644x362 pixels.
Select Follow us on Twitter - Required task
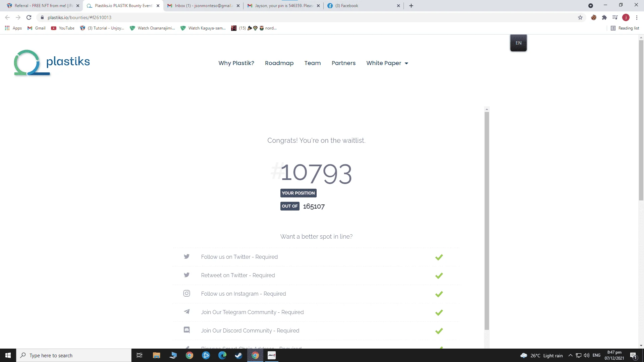(x=316, y=257)
